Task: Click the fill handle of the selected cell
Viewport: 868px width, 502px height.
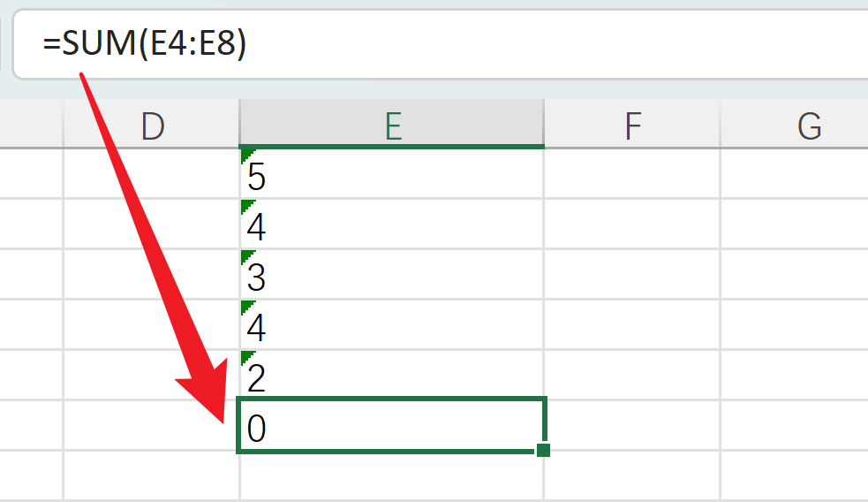Action: coord(543,451)
